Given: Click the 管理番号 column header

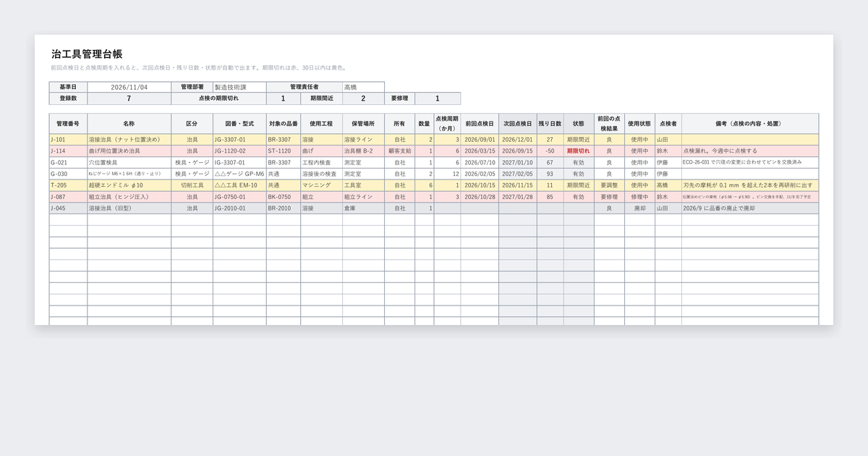Looking at the screenshot, I should [x=68, y=124].
